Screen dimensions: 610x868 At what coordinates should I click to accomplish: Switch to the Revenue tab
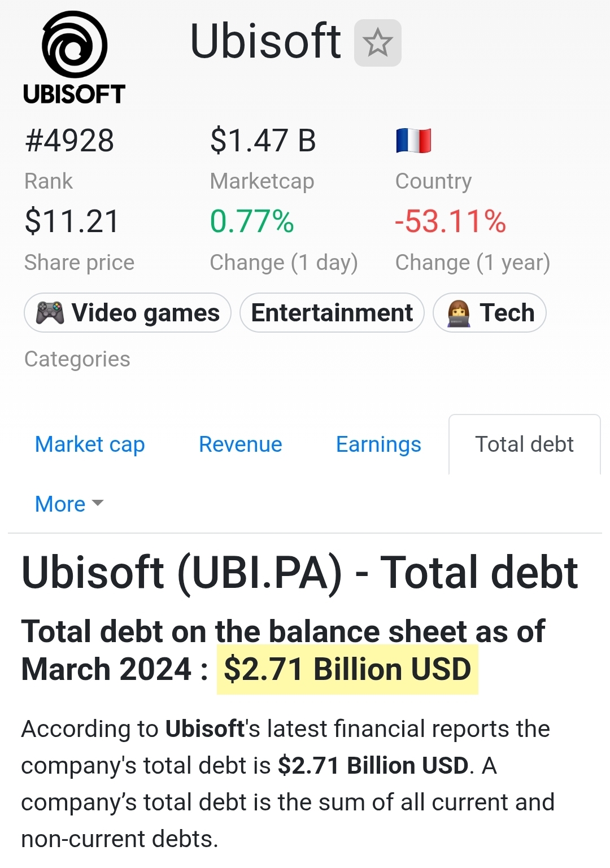coord(240,444)
